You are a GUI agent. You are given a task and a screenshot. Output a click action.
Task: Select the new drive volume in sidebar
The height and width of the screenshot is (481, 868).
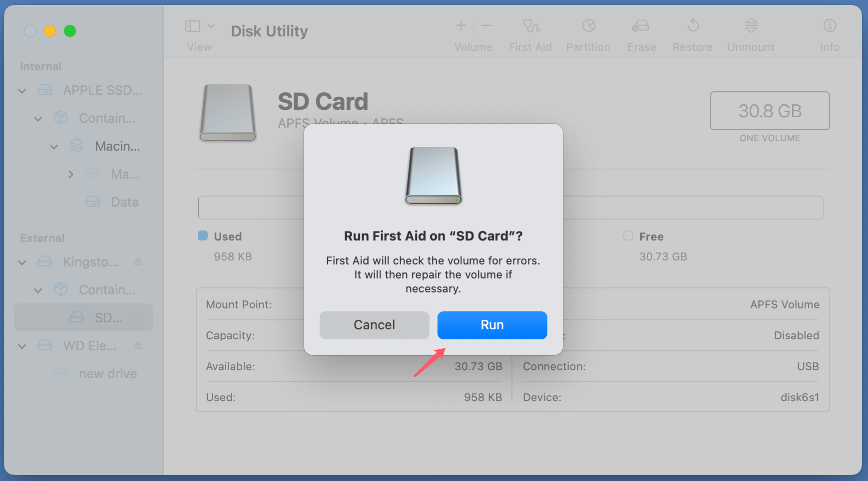click(x=107, y=373)
